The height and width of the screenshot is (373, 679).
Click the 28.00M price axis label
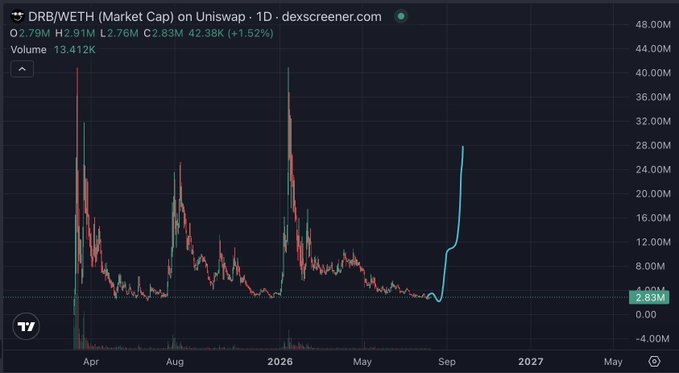653,146
